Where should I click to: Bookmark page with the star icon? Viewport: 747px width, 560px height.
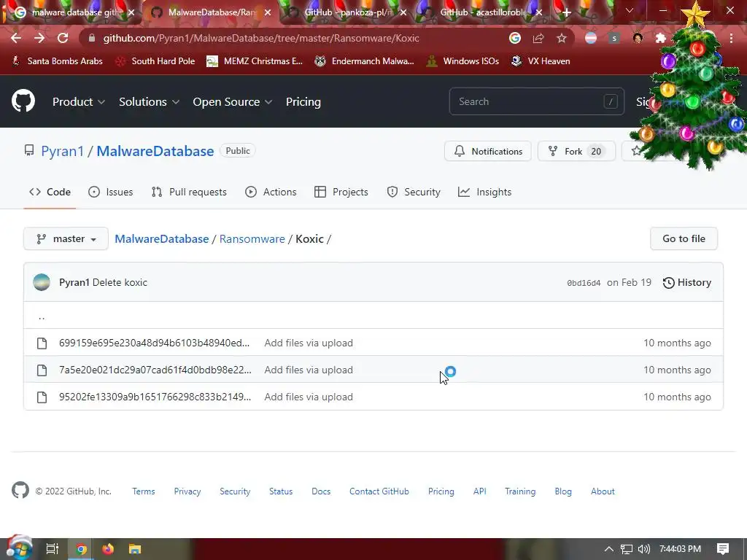(562, 38)
